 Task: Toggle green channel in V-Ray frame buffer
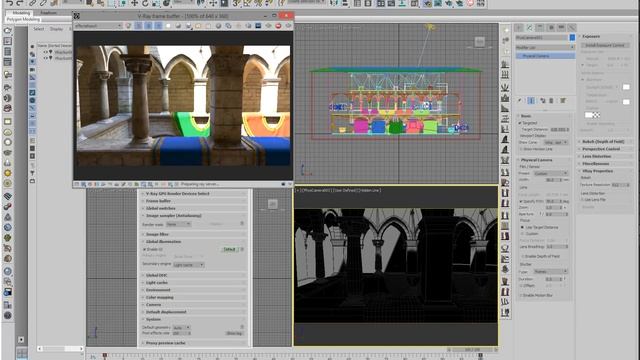click(148, 26)
